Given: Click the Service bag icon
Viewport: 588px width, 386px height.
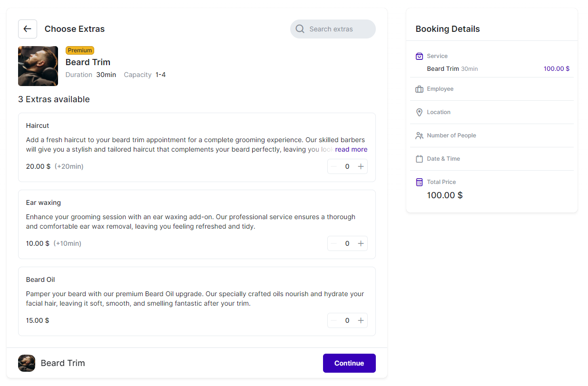Looking at the screenshot, I should click(419, 56).
